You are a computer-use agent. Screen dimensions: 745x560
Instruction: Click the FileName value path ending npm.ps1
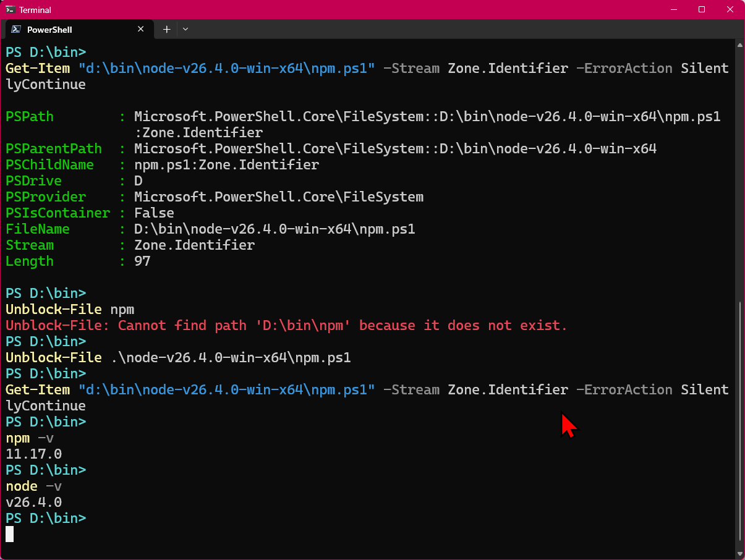point(275,229)
